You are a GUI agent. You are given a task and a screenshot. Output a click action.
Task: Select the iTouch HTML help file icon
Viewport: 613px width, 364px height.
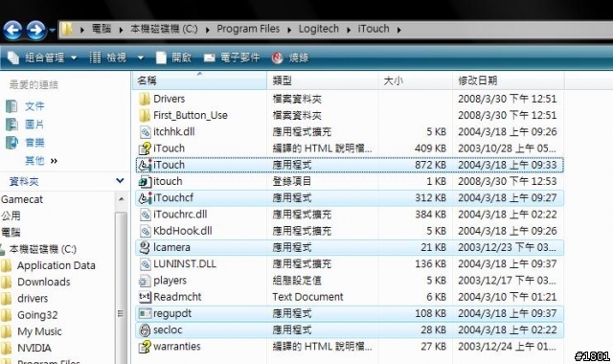coord(145,148)
